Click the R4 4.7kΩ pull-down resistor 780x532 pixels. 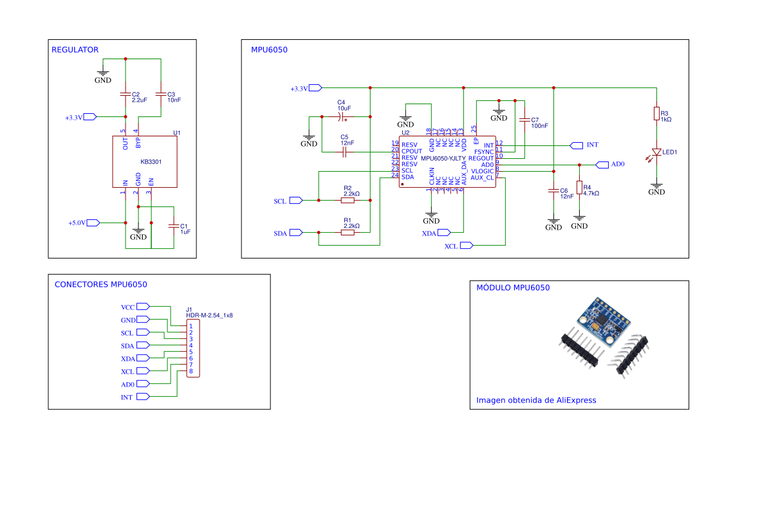[579, 188]
